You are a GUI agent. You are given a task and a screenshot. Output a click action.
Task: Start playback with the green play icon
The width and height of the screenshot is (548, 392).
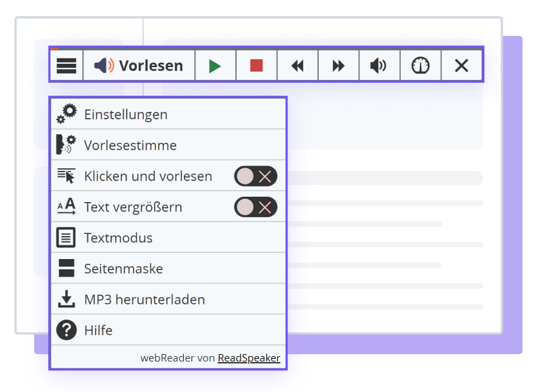click(x=215, y=65)
